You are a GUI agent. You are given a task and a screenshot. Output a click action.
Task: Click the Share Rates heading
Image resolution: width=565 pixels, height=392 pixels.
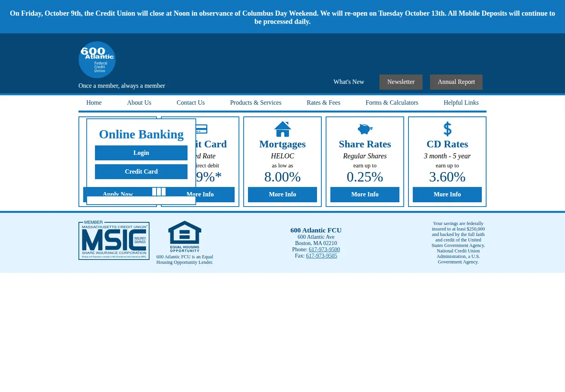(365, 144)
